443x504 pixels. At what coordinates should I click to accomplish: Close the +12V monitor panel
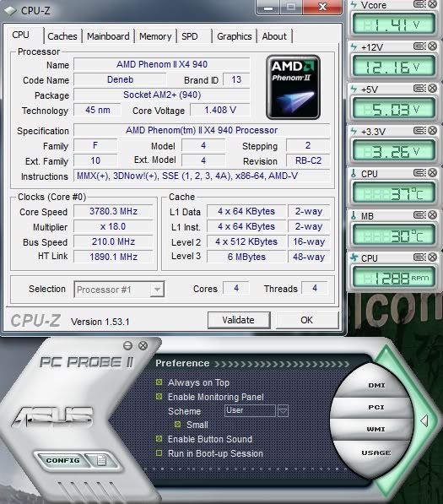(x=432, y=46)
